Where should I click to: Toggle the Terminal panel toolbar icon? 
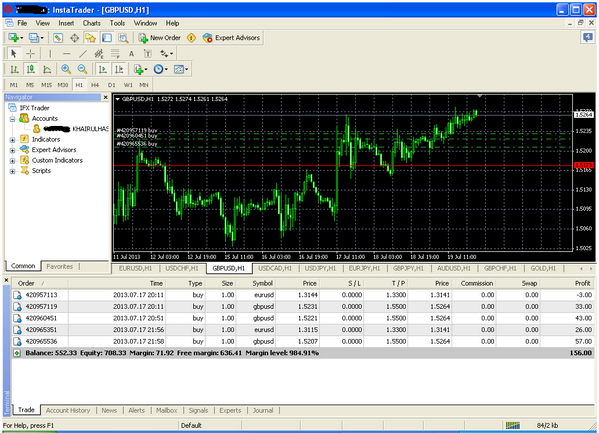click(107, 38)
